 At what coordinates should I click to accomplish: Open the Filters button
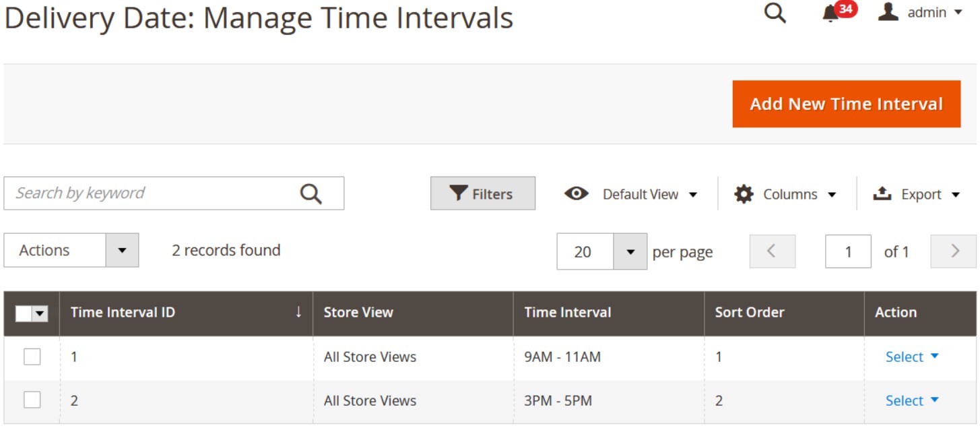tap(482, 194)
